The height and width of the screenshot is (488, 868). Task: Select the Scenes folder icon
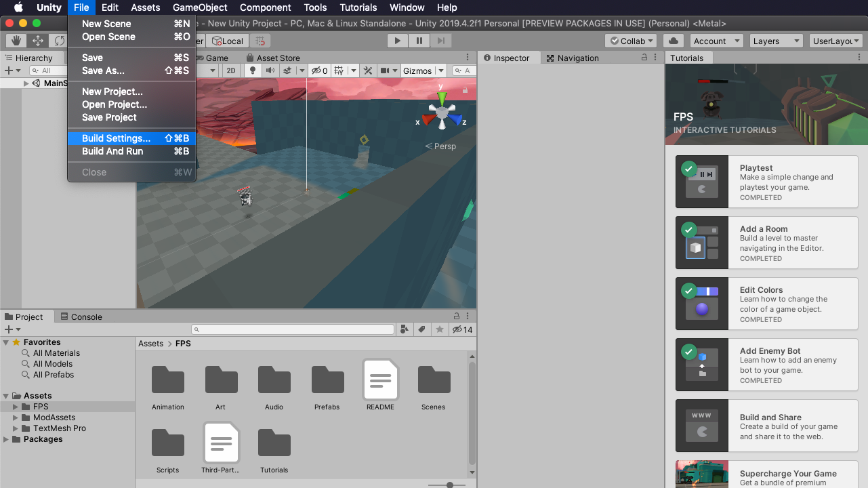pos(434,380)
